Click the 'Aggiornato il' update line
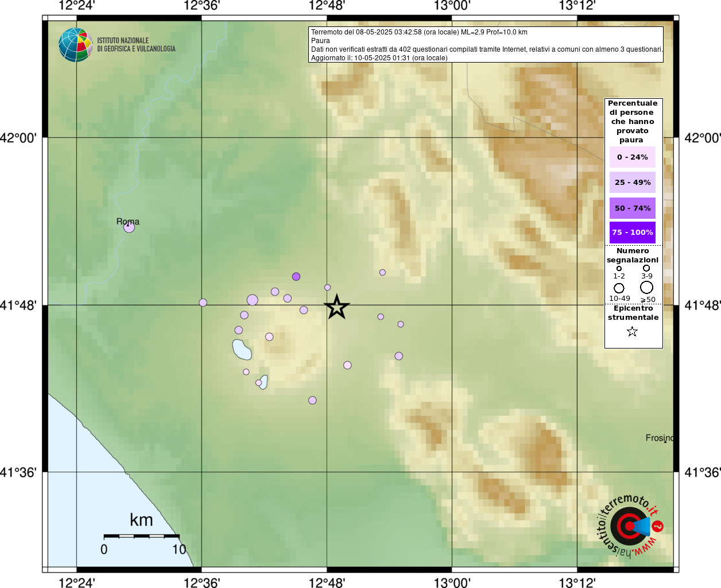Screen dimensions: 721x588 (379, 58)
